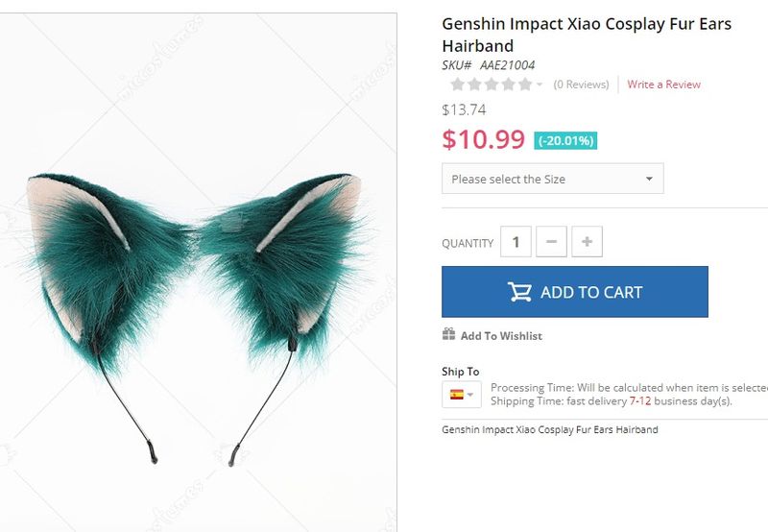
Task: Open the (0 Reviews) link
Action: point(581,85)
